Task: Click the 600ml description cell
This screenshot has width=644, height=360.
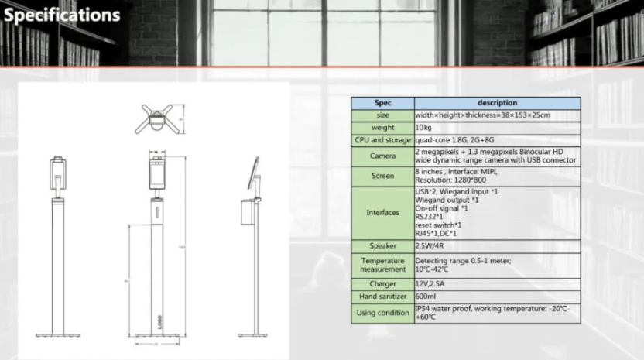Action: 497,297
